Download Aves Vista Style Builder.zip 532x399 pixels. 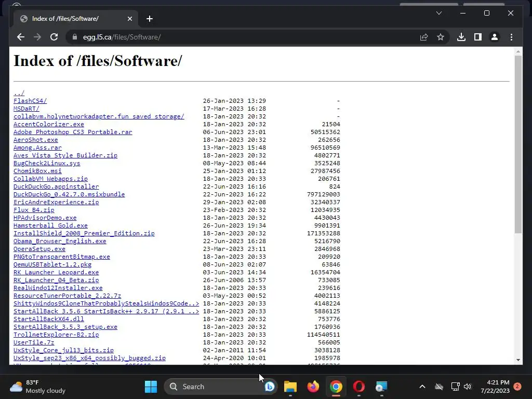point(65,155)
